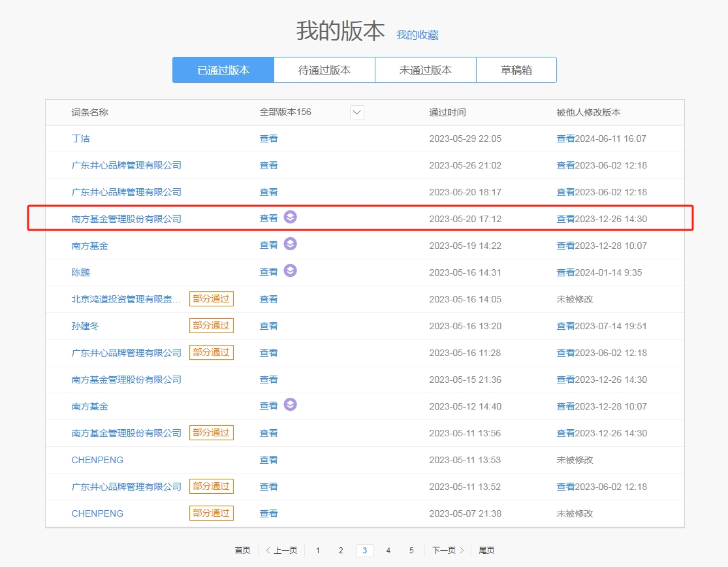Switch to 待通过版本 tab
The image size is (728, 567).
tap(324, 70)
